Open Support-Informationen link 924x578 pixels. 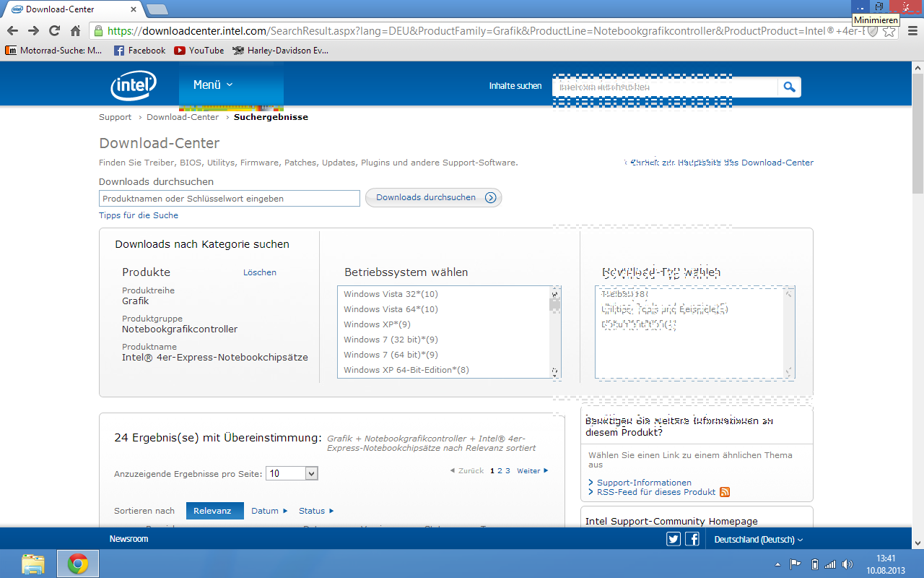click(x=644, y=483)
